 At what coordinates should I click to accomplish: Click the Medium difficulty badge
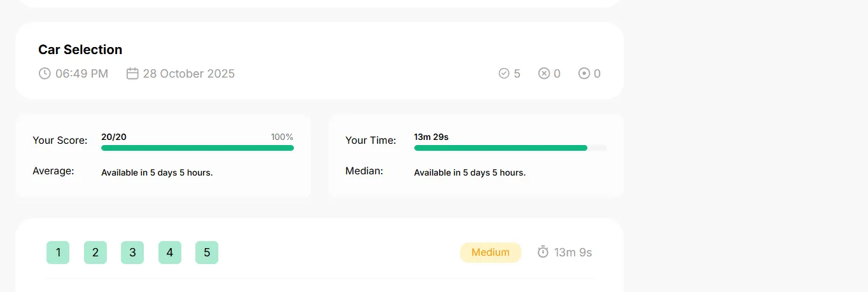click(491, 253)
